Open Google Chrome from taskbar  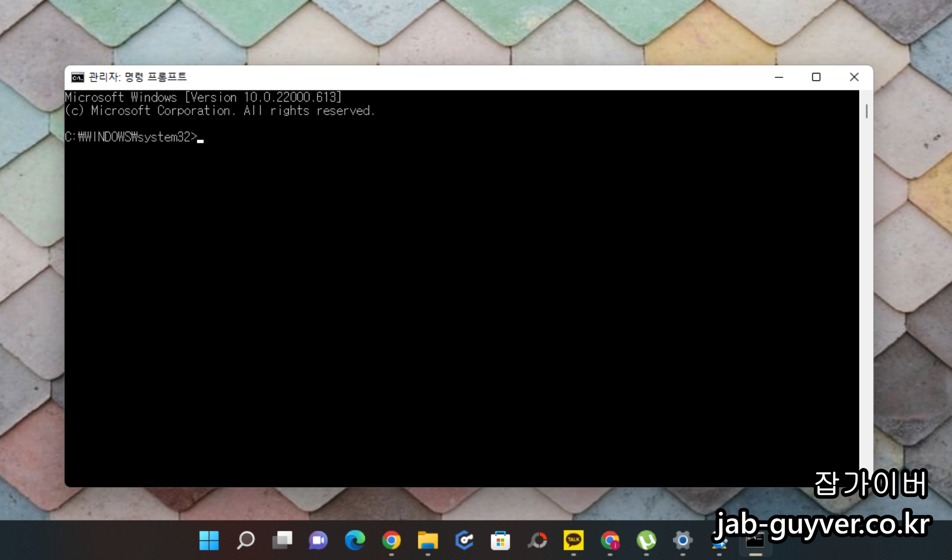coord(391,540)
